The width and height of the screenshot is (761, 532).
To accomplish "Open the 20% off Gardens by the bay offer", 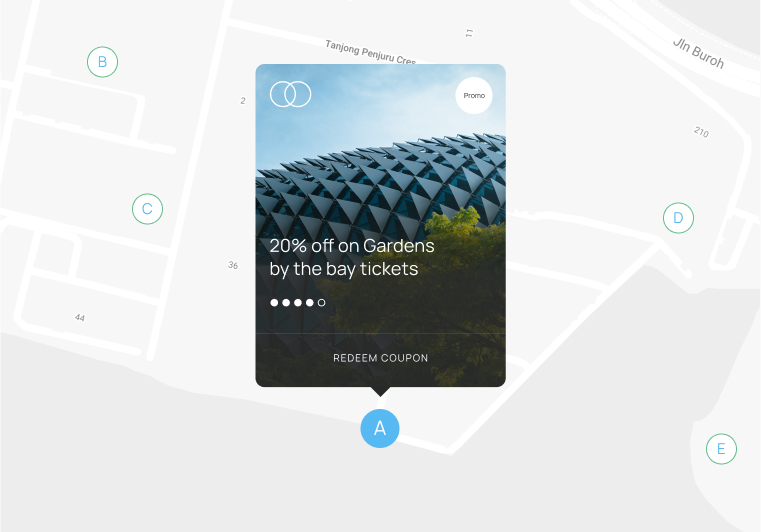I will (x=351, y=257).
